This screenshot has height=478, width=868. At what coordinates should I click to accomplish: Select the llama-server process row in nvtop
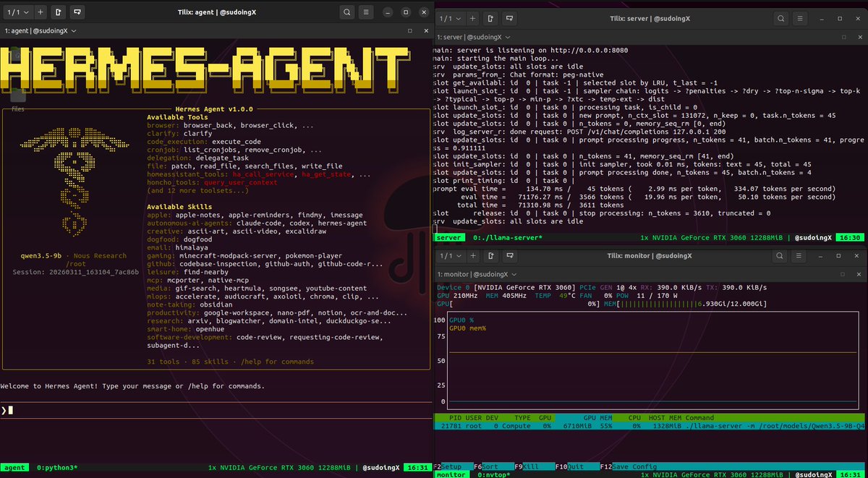(x=649, y=427)
